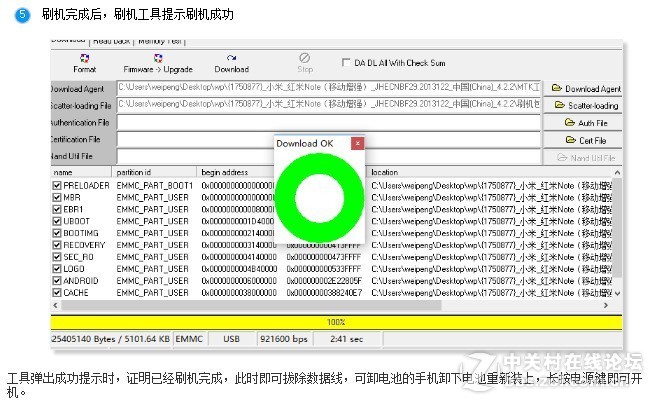666x415 pixels.
Task: Click the Bytes / 5101.64 KB status cell
Action: (110, 339)
